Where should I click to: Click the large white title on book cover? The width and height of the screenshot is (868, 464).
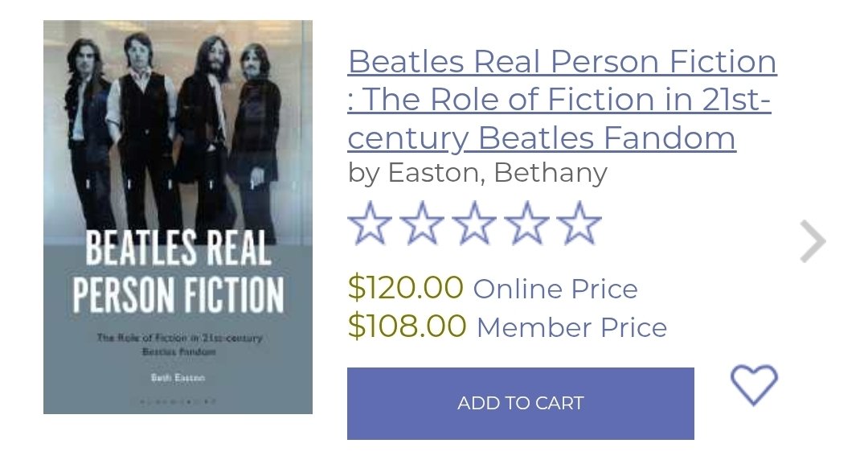point(178,272)
